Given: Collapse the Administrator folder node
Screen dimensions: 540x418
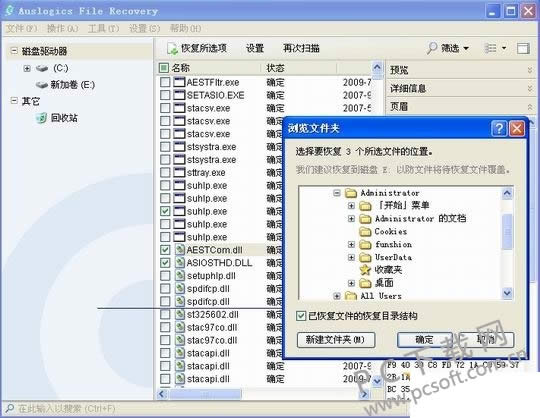Looking at the screenshot, I should pyautogui.click(x=337, y=193).
